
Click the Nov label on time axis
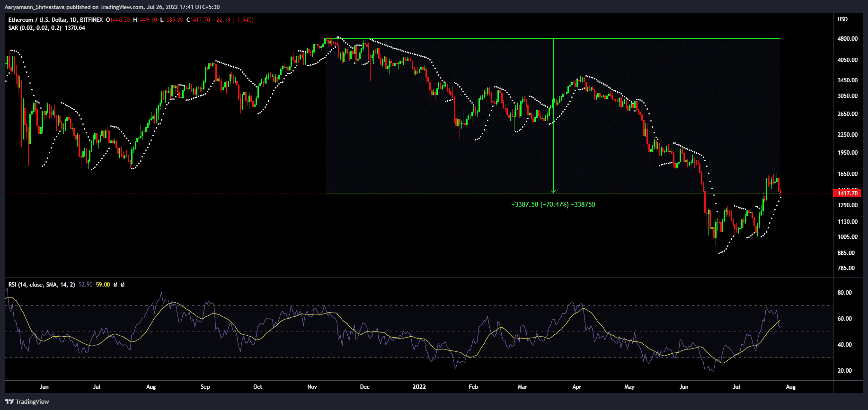[x=312, y=387]
